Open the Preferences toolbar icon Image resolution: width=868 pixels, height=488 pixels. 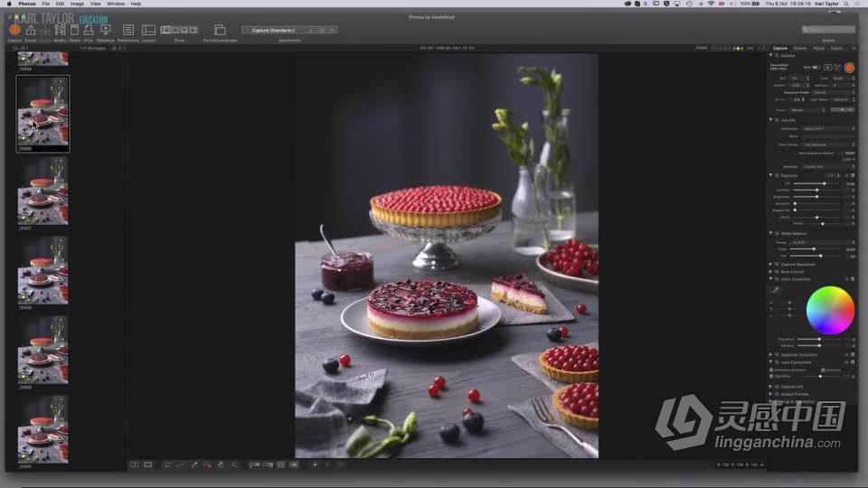pyautogui.click(x=128, y=30)
